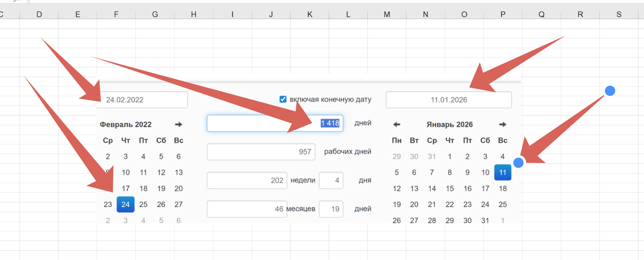Click the working days field showing 957
Image resolution: width=644 pixels, height=260 pixels.
(261, 152)
